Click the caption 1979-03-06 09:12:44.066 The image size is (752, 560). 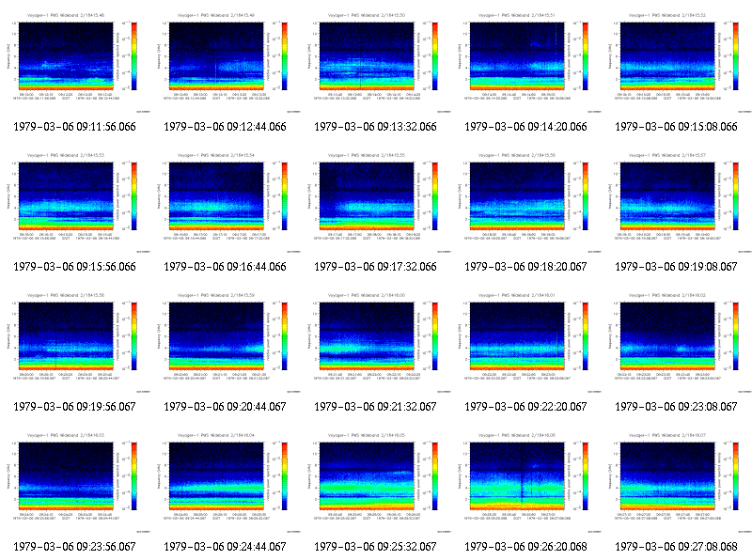pyautogui.click(x=225, y=127)
